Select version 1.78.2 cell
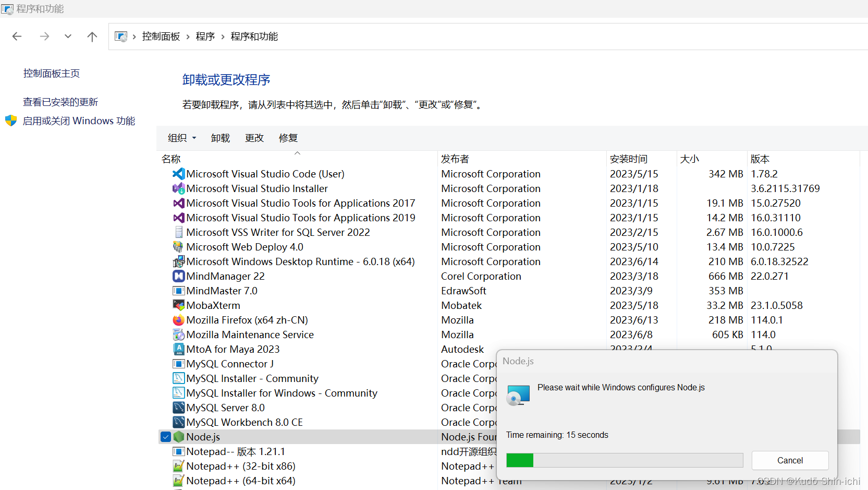 [x=764, y=174]
